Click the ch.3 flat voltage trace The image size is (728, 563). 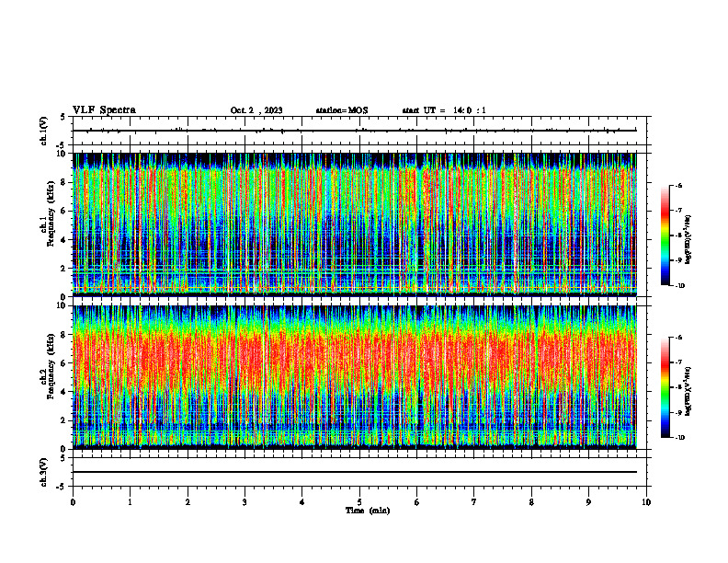(x=354, y=472)
